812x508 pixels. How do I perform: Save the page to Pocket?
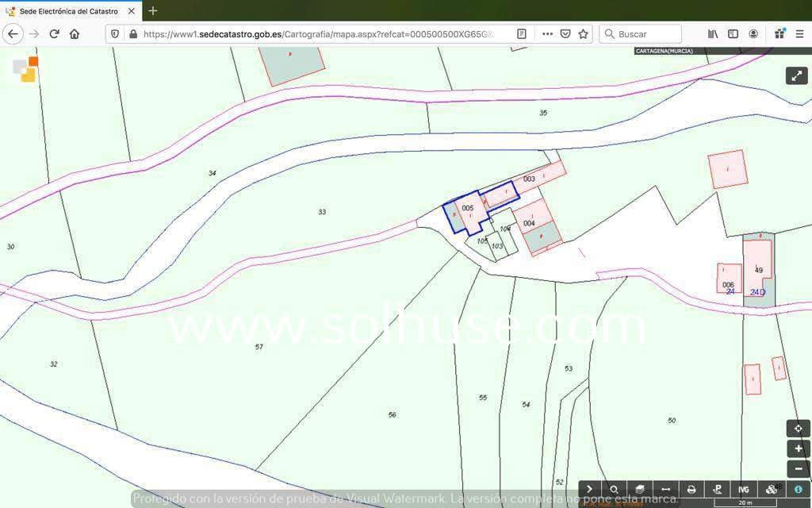pyautogui.click(x=565, y=33)
